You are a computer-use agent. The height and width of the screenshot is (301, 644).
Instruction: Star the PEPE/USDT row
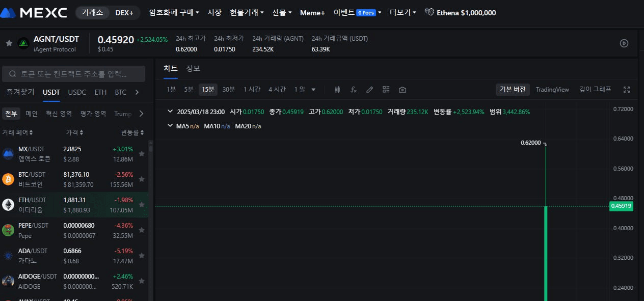click(x=142, y=230)
